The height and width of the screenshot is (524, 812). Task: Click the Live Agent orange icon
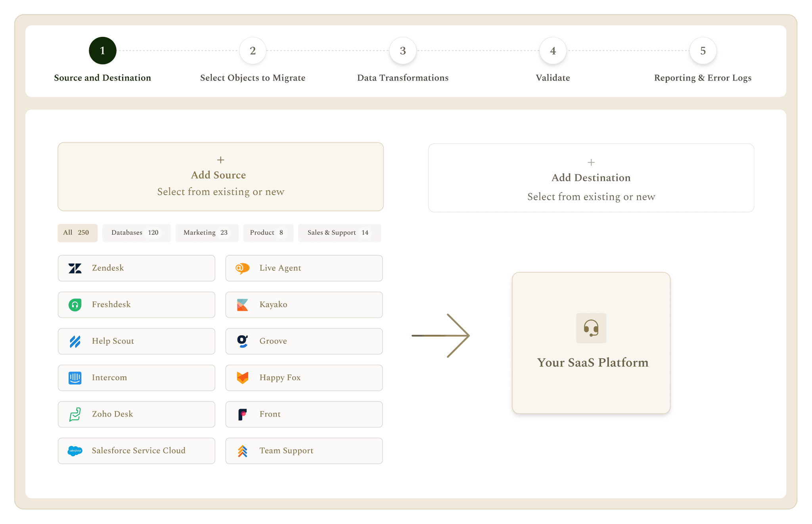pyautogui.click(x=242, y=268)
